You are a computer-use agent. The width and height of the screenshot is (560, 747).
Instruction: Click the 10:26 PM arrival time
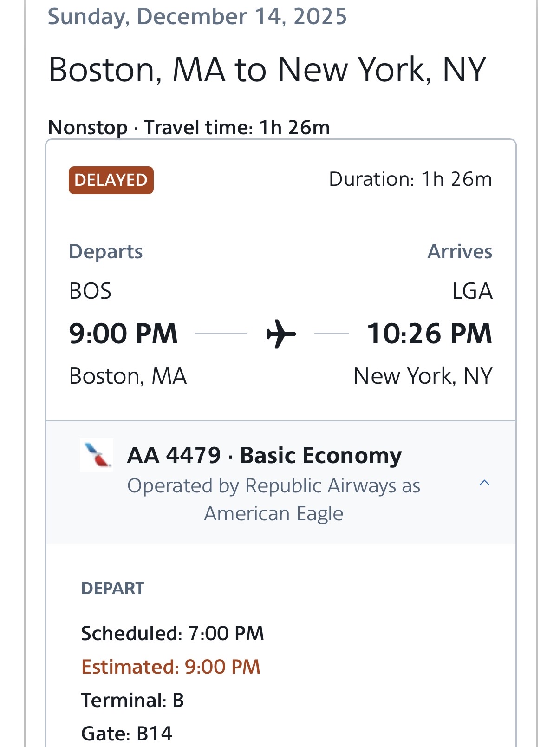(429, 334)
